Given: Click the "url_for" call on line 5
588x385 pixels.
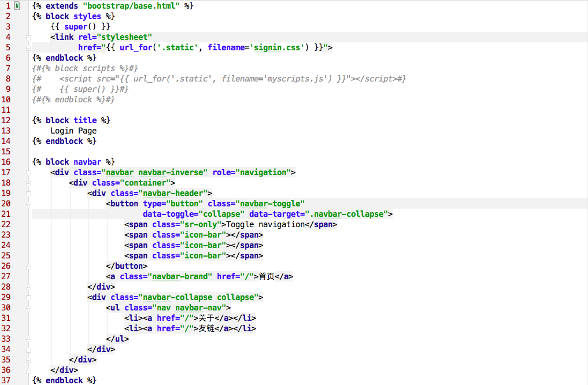Looking at the screenshot, I should tap(136, 47).
